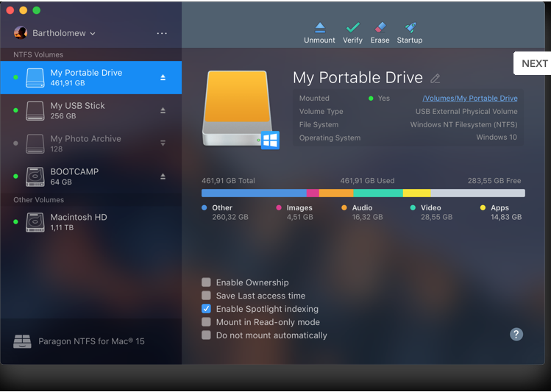Click the Other legend entry
The width and height of the screenshot is (551, 392).
(x=225, y=212)
